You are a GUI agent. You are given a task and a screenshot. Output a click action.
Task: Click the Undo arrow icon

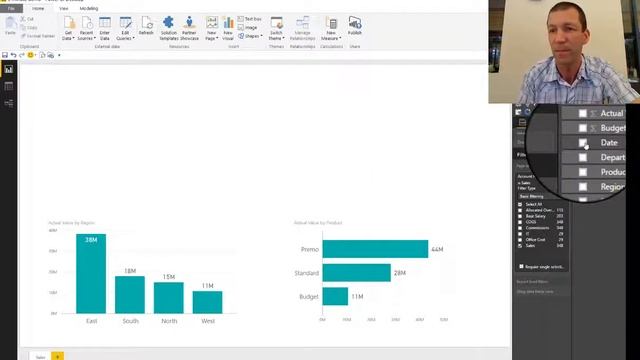coord(13,55)
